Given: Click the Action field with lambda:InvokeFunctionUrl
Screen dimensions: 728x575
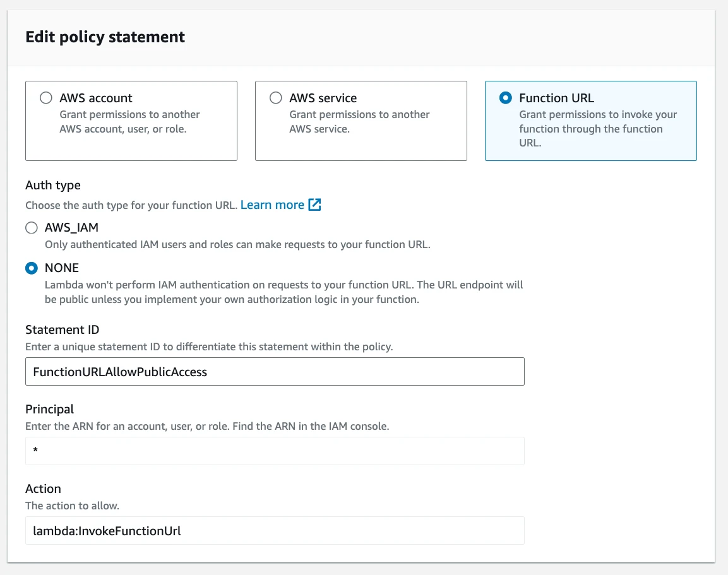Looking at the screenshot, I should pos(275,531).
